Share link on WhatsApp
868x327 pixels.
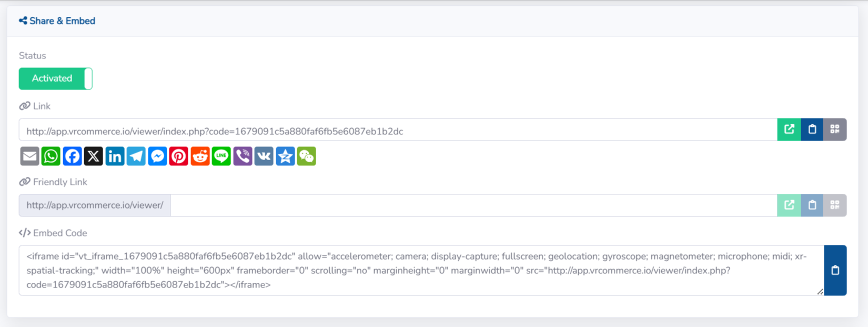click(51, 156)
